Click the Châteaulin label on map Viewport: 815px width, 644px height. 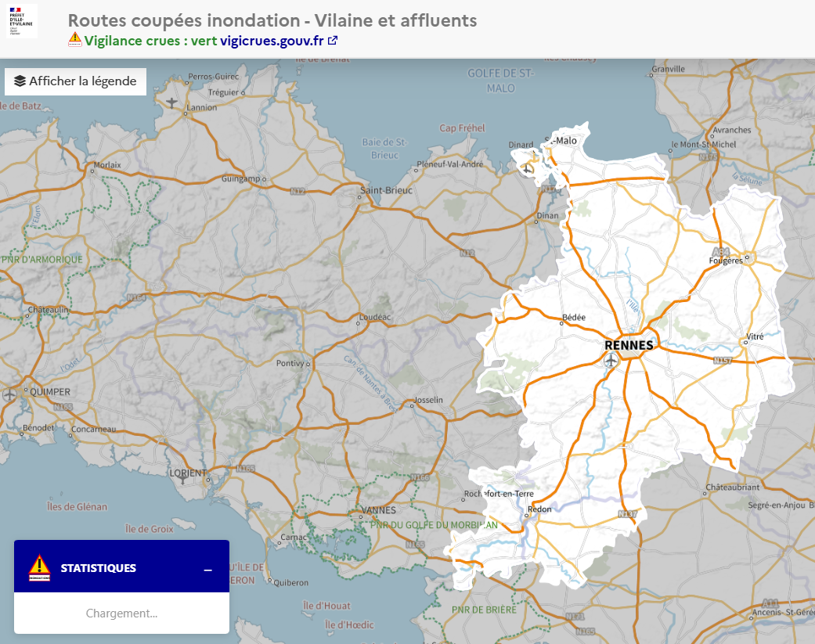click(x=48, y=310)
